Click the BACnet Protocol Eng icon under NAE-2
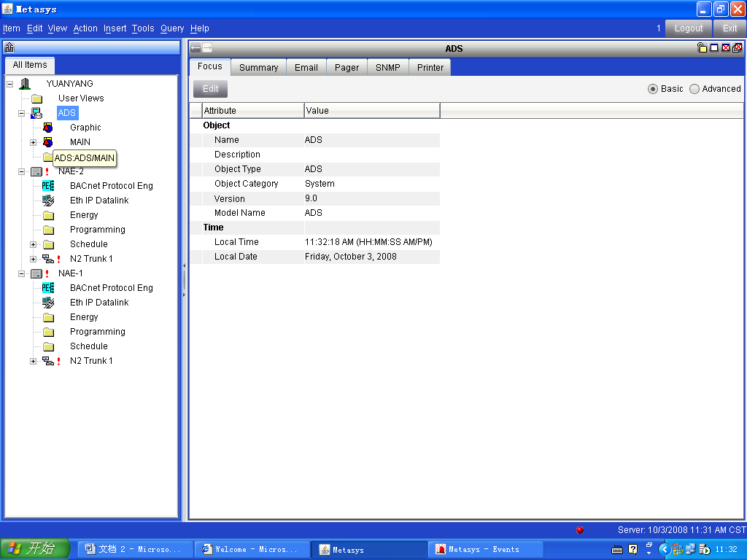The width and height of the screenshot is (747, 560). click(48, 186)
